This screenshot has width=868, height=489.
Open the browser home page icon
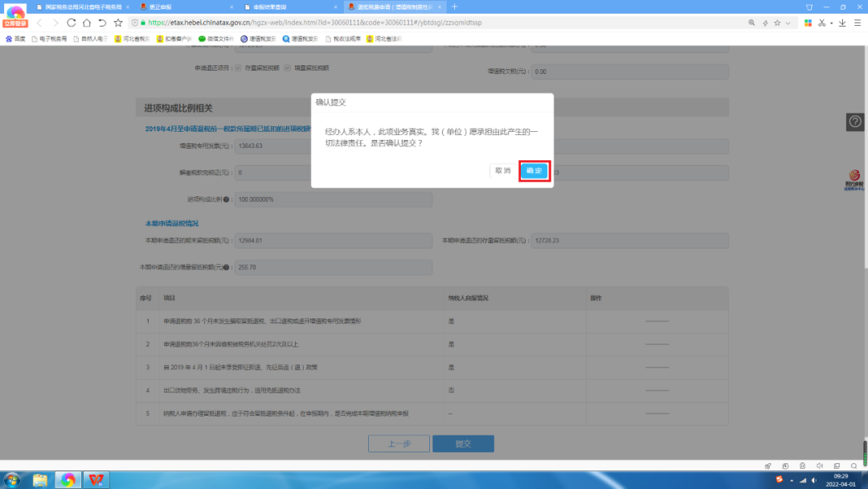[x=86, y=23]
